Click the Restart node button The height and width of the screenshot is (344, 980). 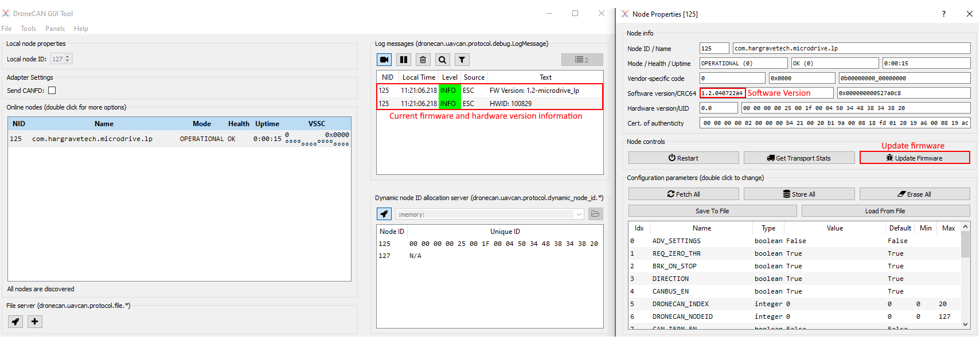683,158
